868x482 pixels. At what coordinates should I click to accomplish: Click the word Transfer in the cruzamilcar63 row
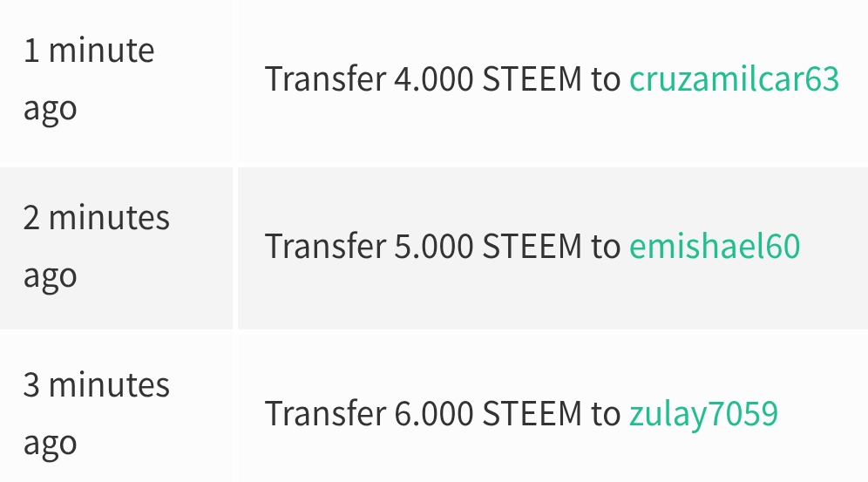coord(326,78)
